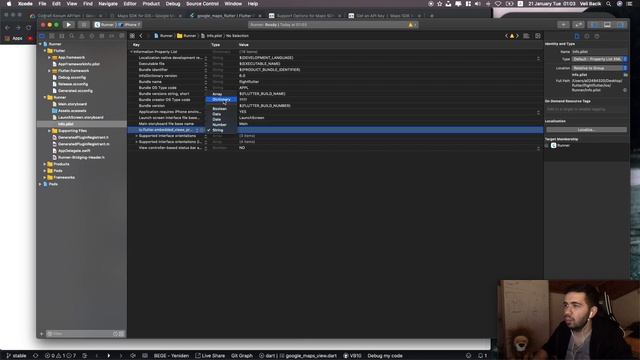Expand the Supporting Files folder
Screen dimensions: 640x360
click(49, 131)
